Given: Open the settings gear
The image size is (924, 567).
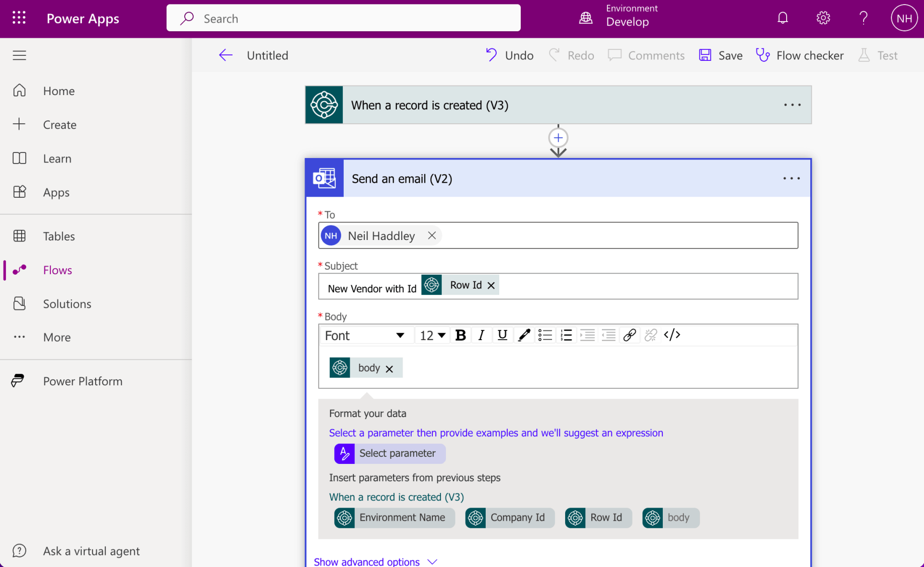Looking at the screenshot, I should coord(823,18).
